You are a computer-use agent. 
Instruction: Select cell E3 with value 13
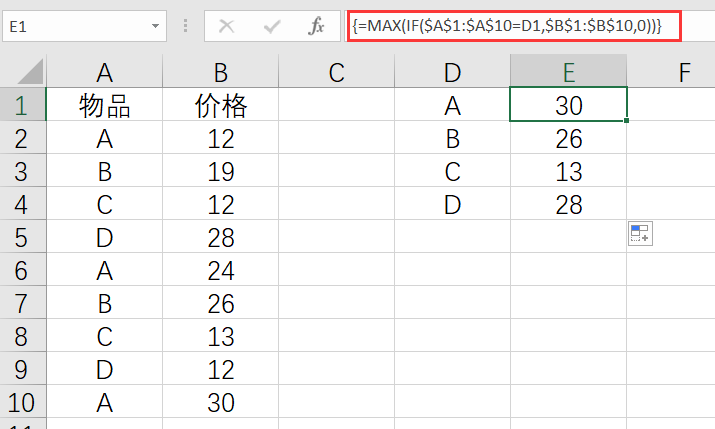point(569,170)
